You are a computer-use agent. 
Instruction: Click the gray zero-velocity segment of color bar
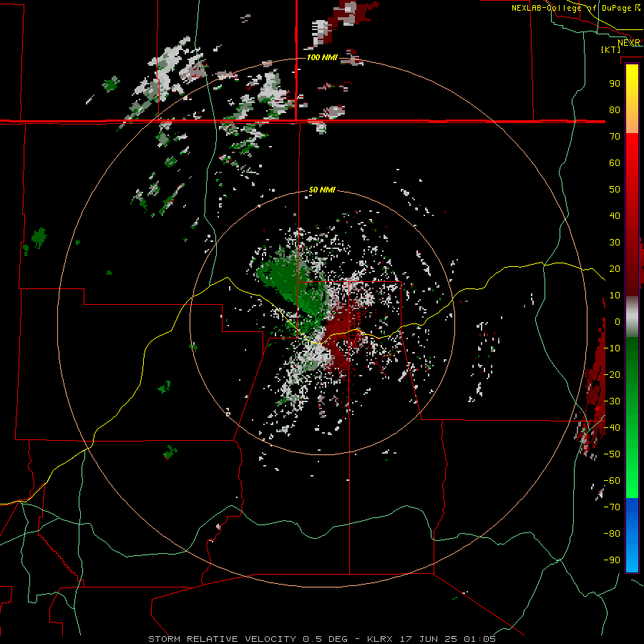pyautogui.click(x=632, y=316)
